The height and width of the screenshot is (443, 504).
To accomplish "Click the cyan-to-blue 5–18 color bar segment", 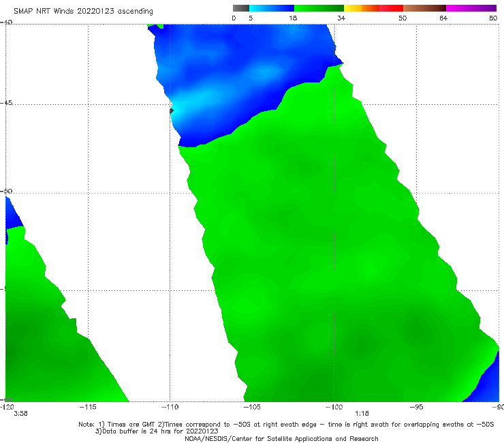I will pos(272,8).
